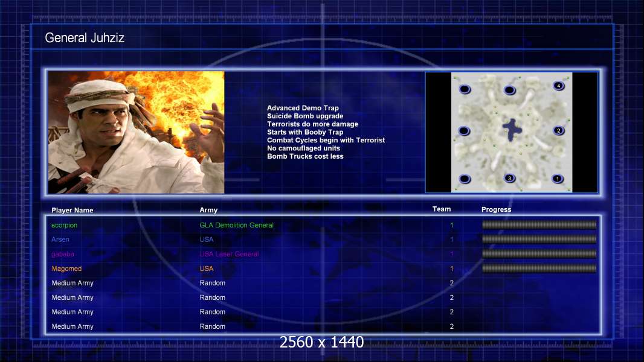Image resolution: width=644 pixels, height=362 pixels.
Task: Click the empty top-left start position marker
Action: coord(465,90)
